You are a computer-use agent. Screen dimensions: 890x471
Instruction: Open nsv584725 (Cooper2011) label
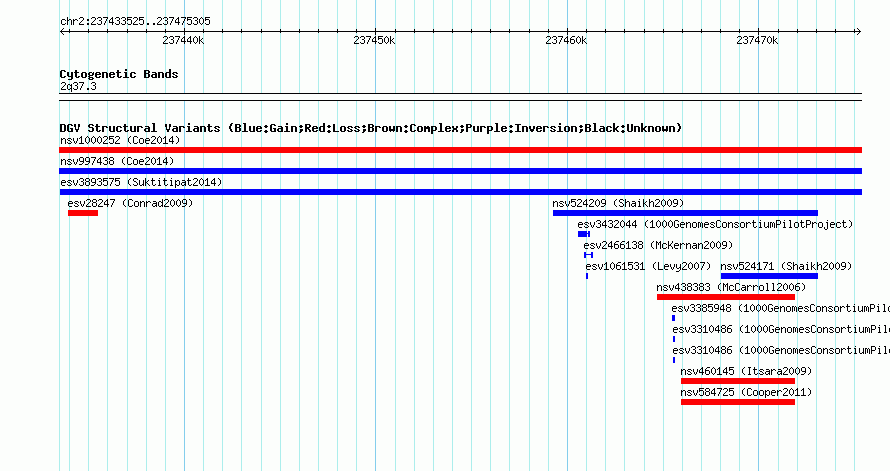tap(746, 392)
